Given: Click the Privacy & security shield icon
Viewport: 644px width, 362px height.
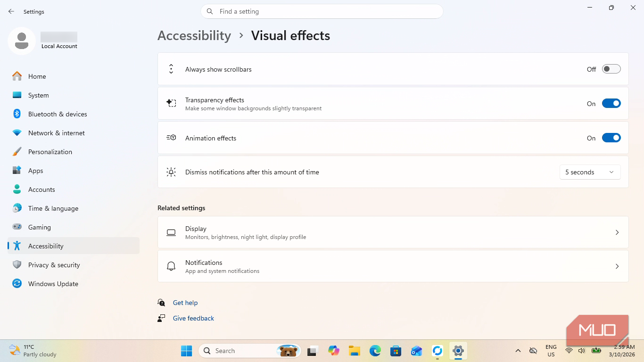Looking at the screenshot, I should 17,265.
